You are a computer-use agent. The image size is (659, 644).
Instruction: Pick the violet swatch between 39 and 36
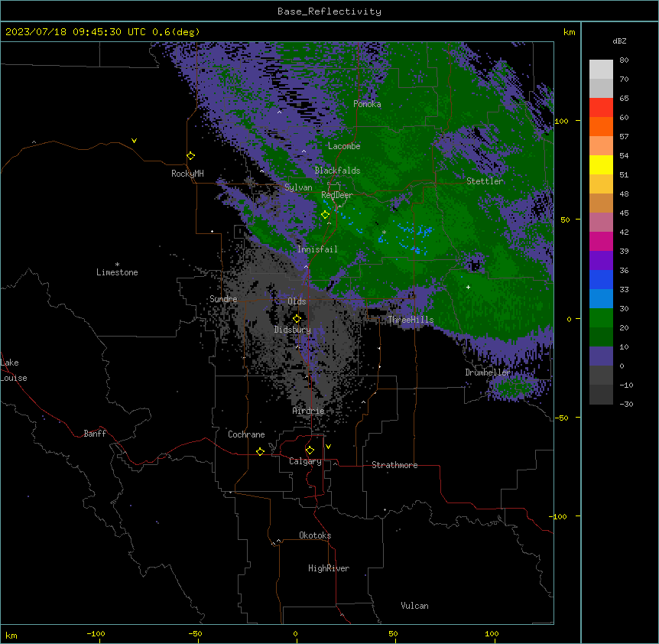(601, 261)
